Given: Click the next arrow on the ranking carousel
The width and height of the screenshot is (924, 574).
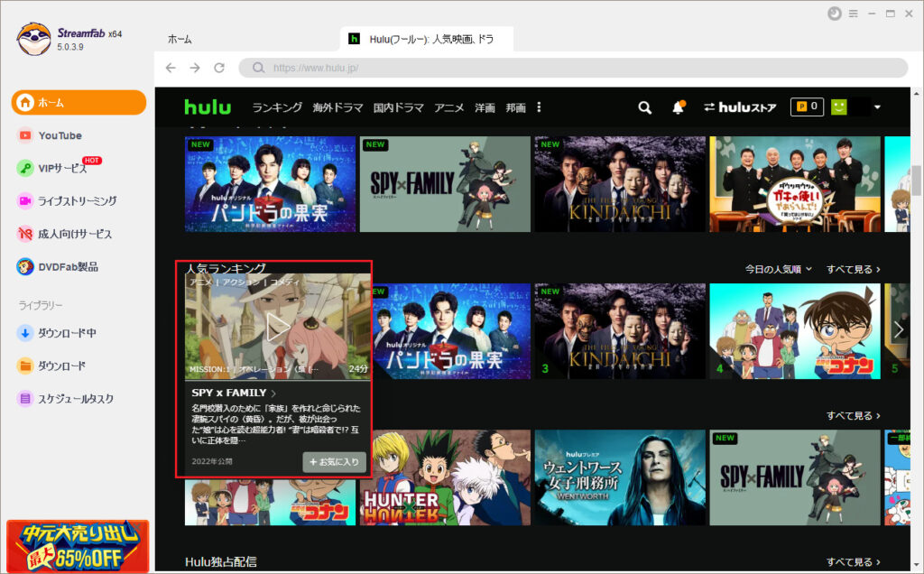Looking at the screenshot, I should [x=899, y=330].
